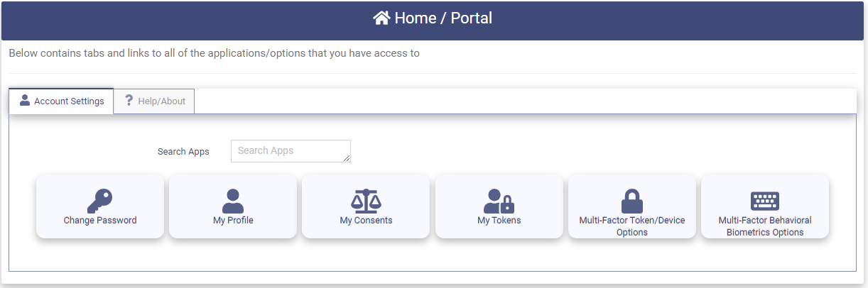Open Multi-Factor Behavioral Biometrics Options label
868x288 pixels.
pyautogui.click(x=765, y=226)
